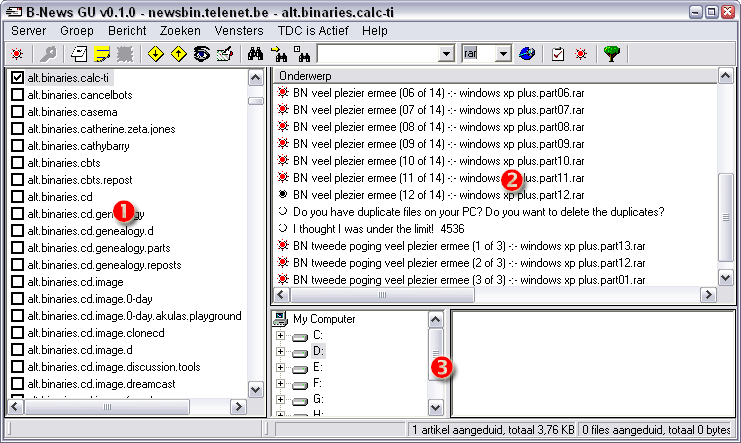741x443 pixels.
Task: Click the eye icon in the toolbar
Action: 202,53
